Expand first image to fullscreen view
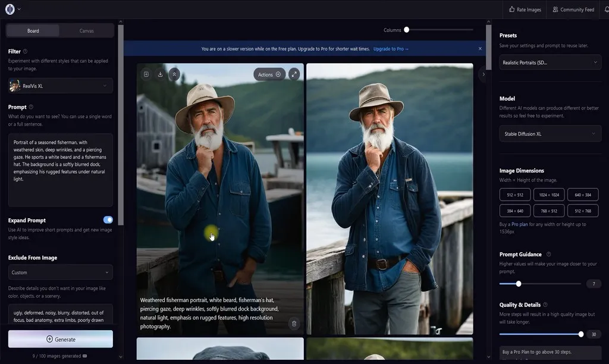Viewport: 609px width, 364px height. click(x=294, y=74)
